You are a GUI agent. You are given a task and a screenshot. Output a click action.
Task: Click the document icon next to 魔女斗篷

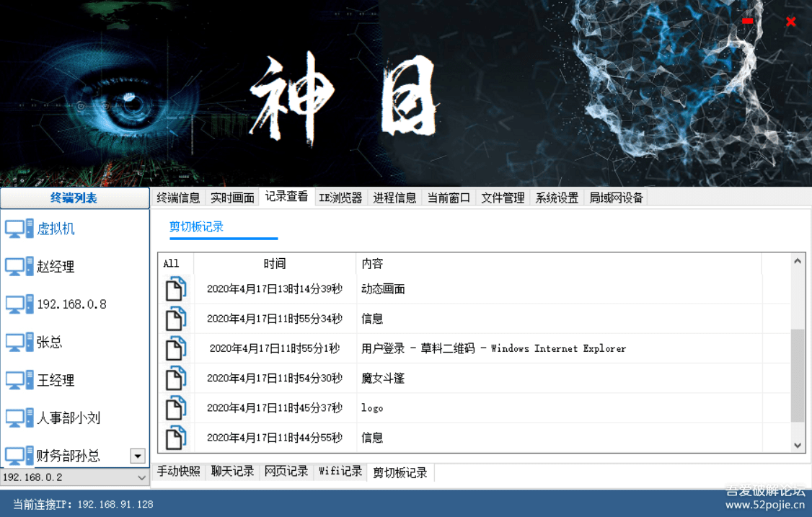(x=175, y=378)
